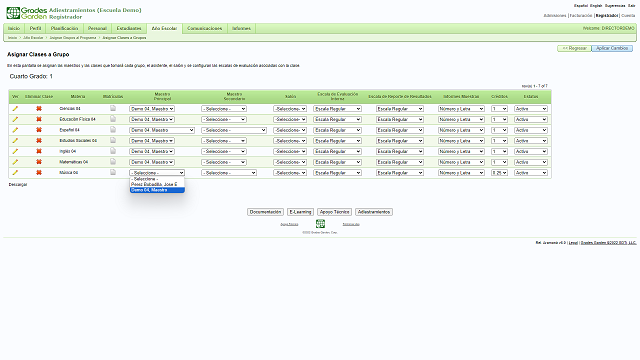This screenshot has width=640, height=360.
Task: Open Estatus dropdown for Ciencias 04
Action: (531, 109)
